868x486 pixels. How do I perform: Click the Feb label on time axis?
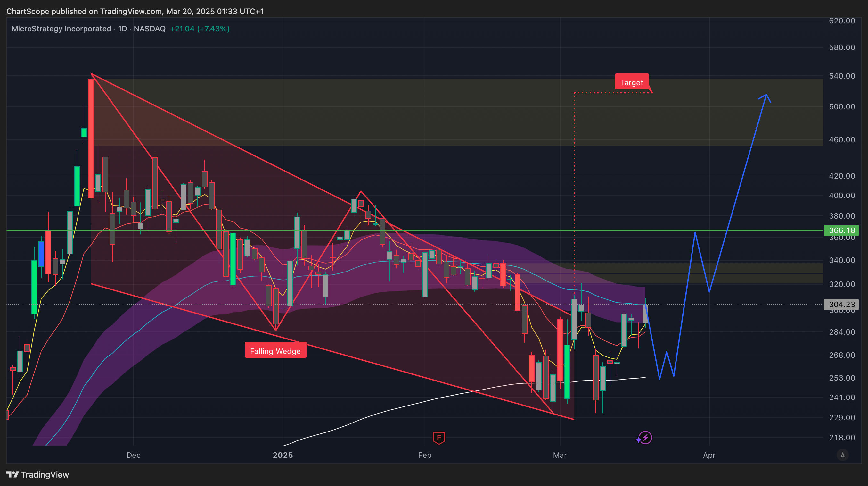point(425,455)
